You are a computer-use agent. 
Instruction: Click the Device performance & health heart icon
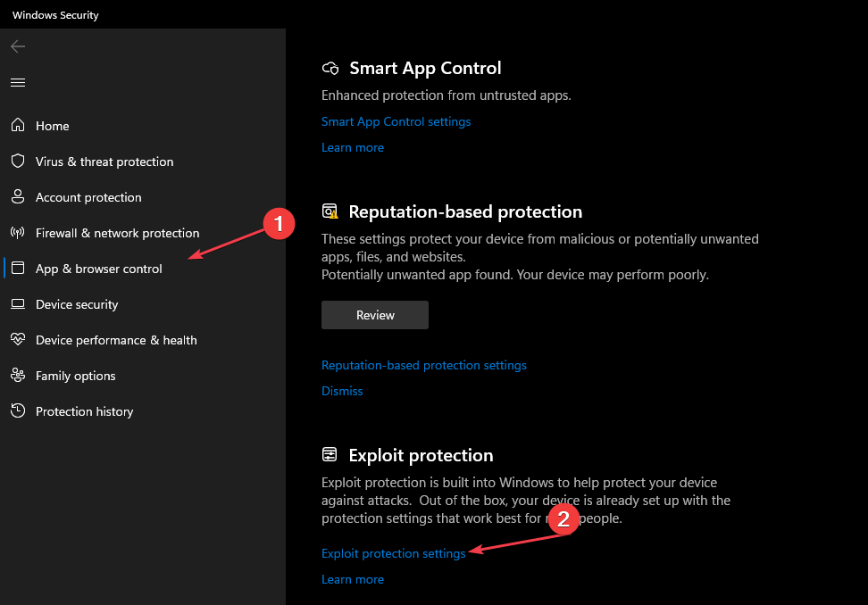tap(18, 340)
